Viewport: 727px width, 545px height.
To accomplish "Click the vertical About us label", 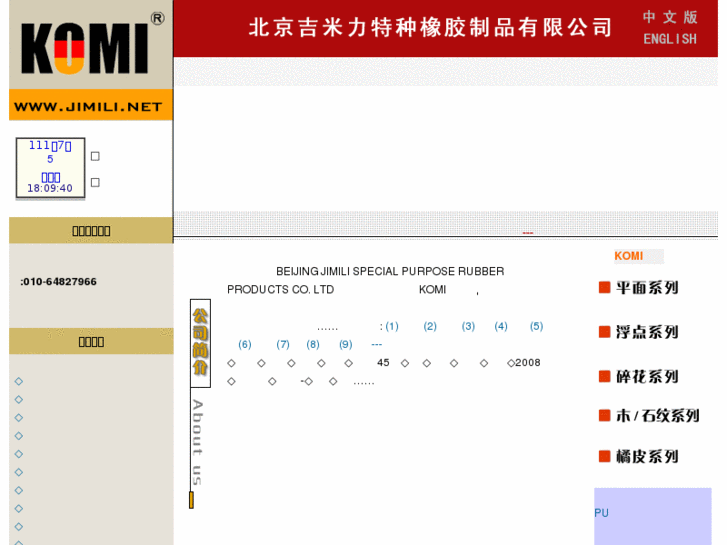I will click(198, 442).
